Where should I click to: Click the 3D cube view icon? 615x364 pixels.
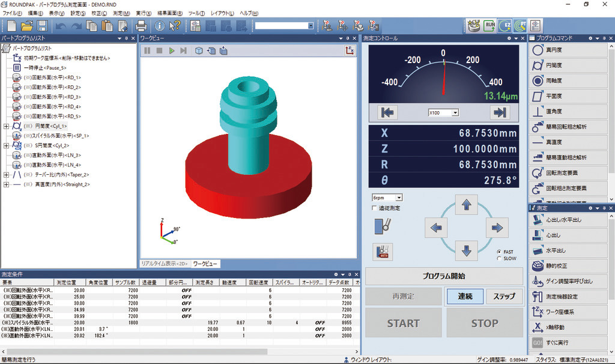pos(199,50)
